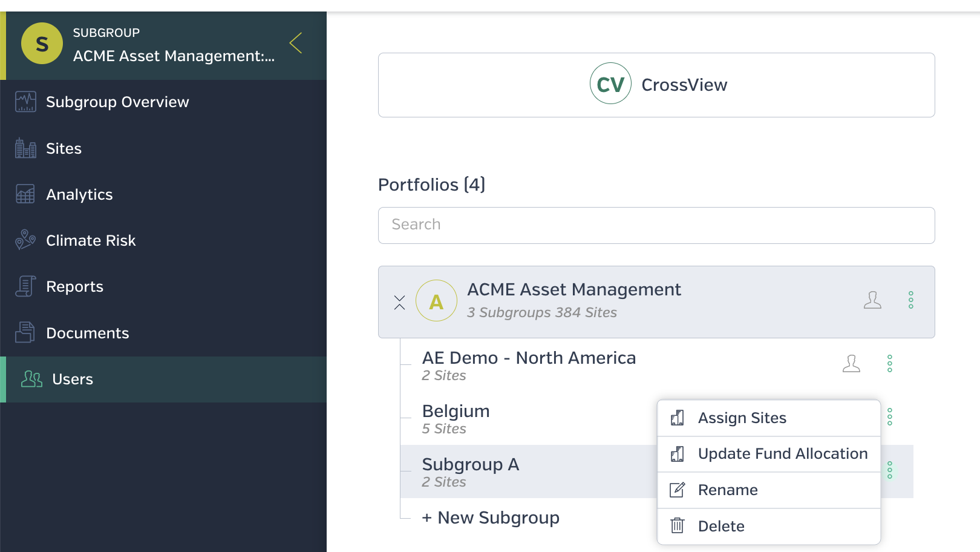The image size is (980, 552).
Task: Click the Update Fund Allocation building icon
Action: coord(678,454)
